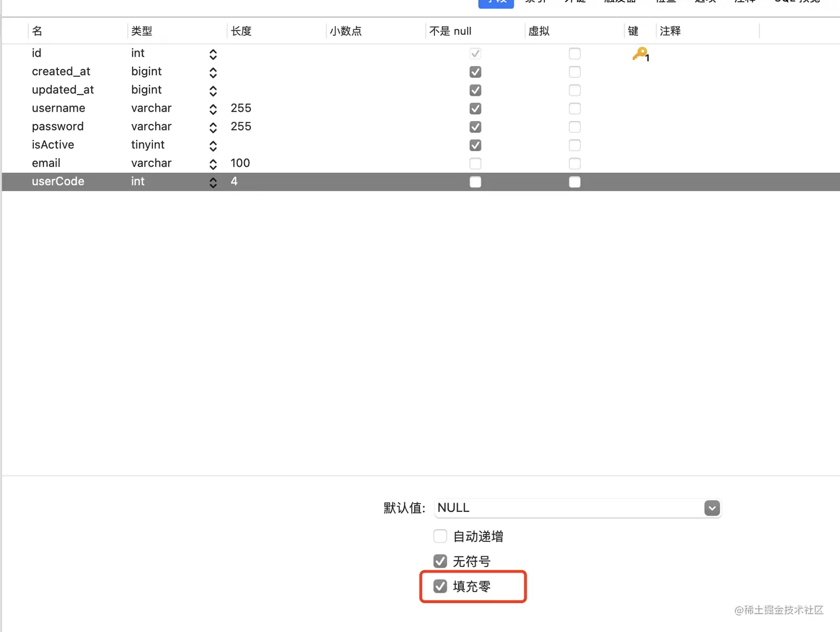Select the username field name
Viewport: 840px width, 632px height.
pos(58,108)
